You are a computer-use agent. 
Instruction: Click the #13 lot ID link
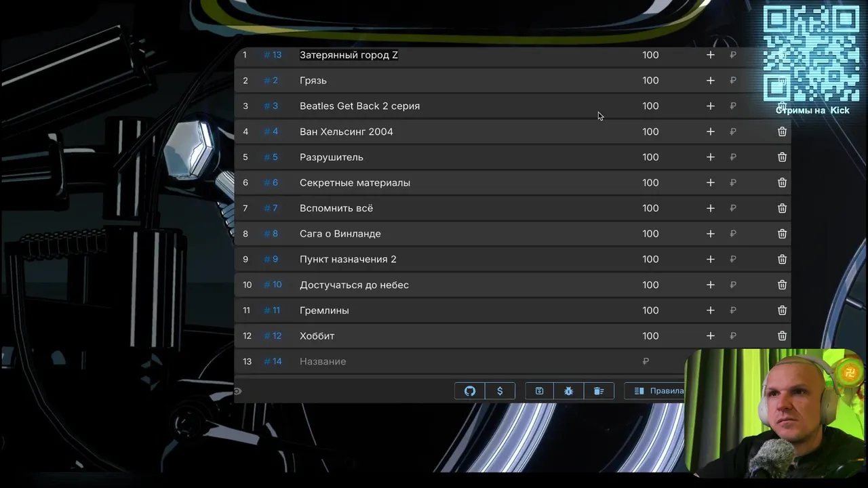click(x=273, y=55)
